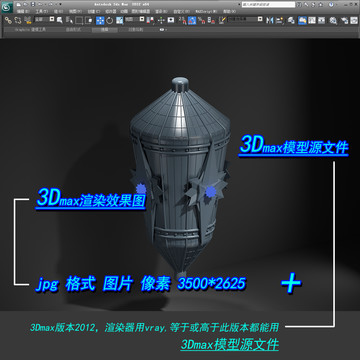Toggle the Angle Snap button
The width and height of the screenshot is (360, 360).
click(192, 20)
